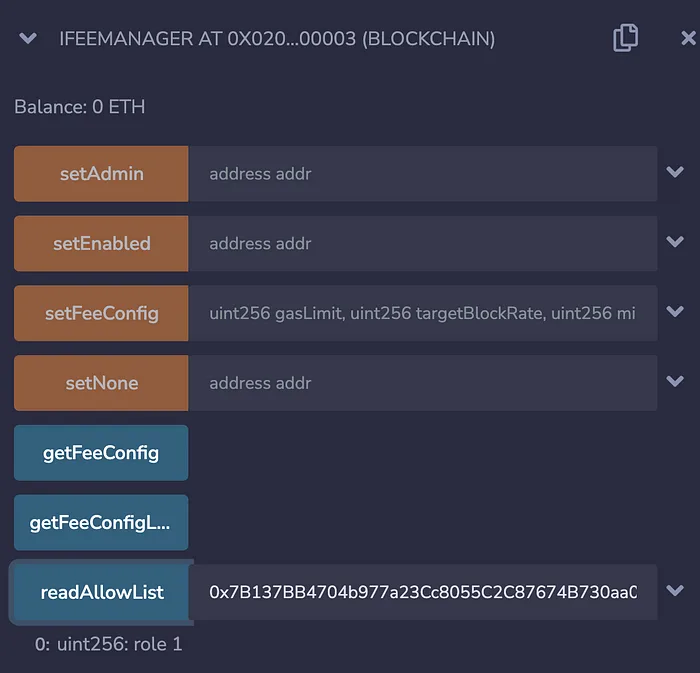Expand the readAllowList parameter inputs

(x=675, y=590)
